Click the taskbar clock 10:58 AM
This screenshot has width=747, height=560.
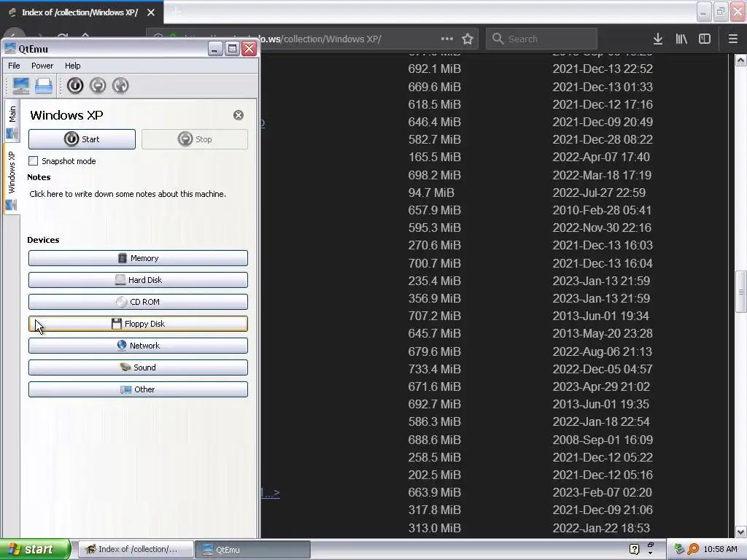720,549
